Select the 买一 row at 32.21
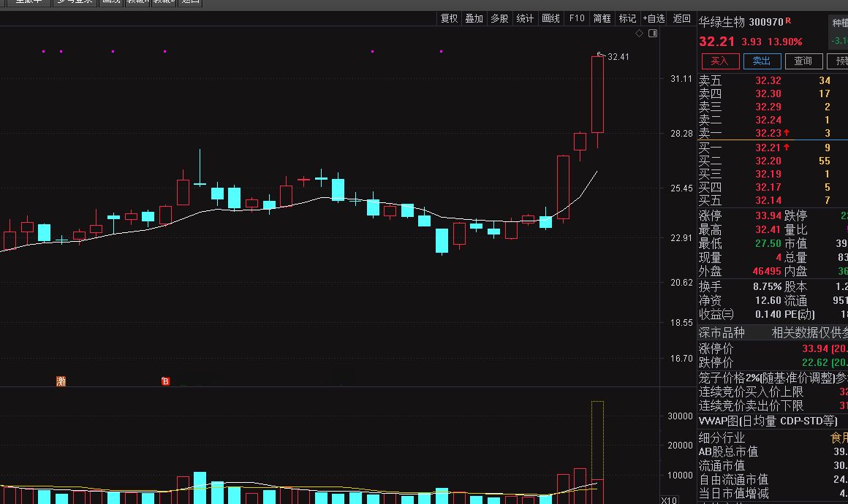Image resolution: width=848 pixels, height=504 pixels. click(772, 148)
